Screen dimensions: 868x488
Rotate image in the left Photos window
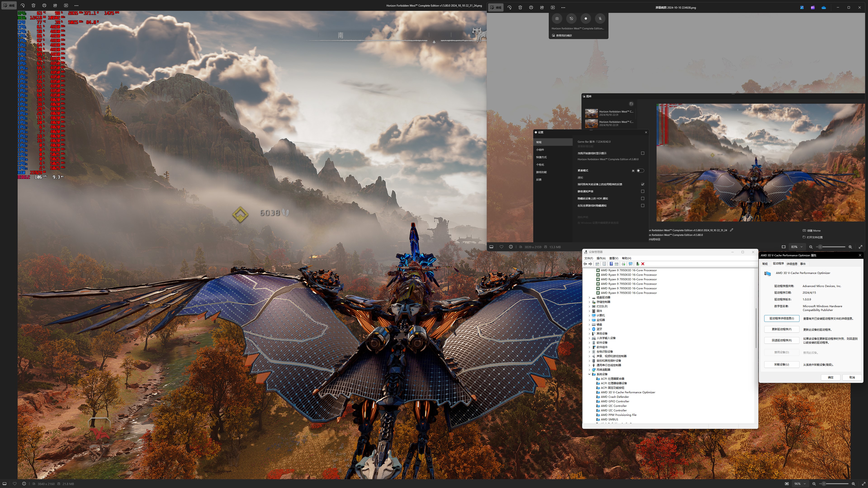[23, 5]
